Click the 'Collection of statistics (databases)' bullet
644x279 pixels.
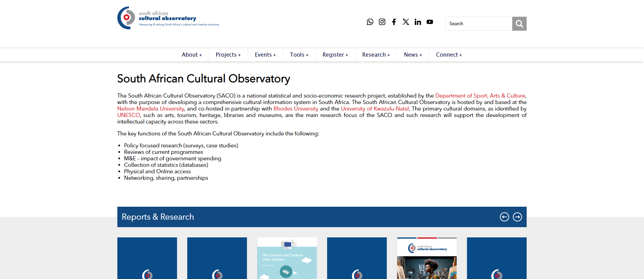click(166, 165)
